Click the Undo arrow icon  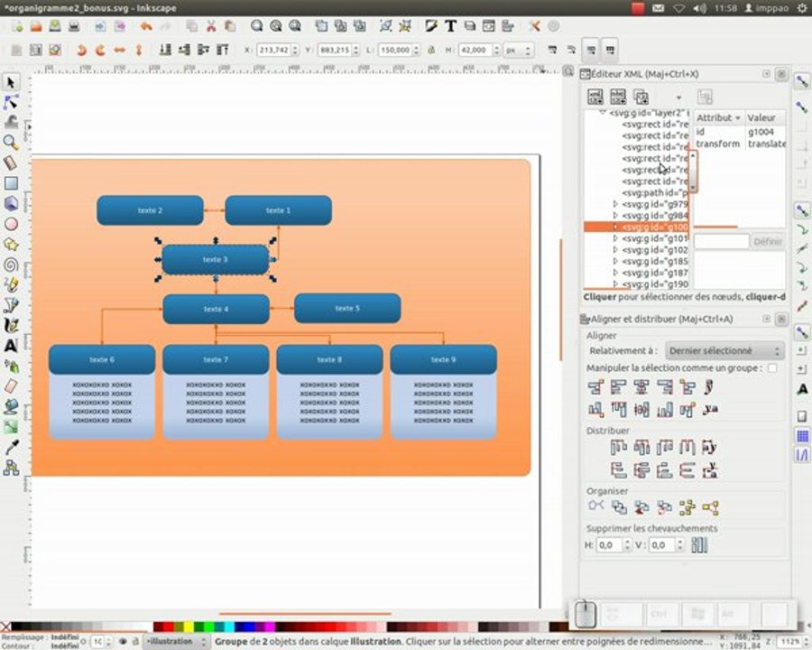(x=146, y=26)
